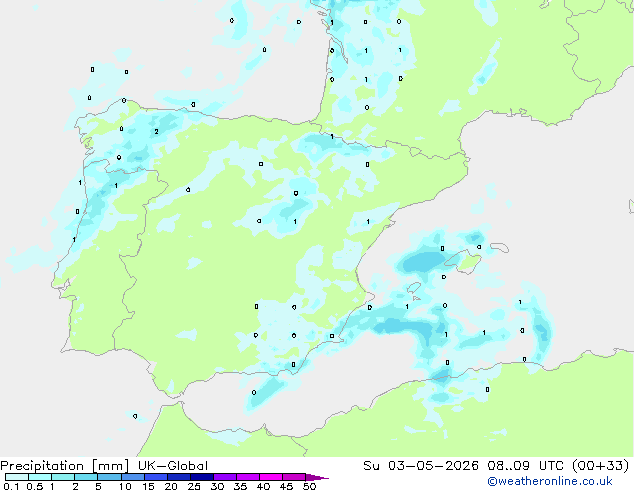634x490 pixels.
Task: Select the 10–15 mm legend swatch
Action: coord(133,477)
